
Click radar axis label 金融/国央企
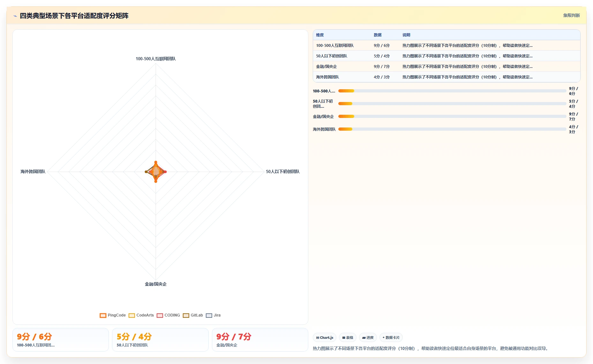coord(156,284)
